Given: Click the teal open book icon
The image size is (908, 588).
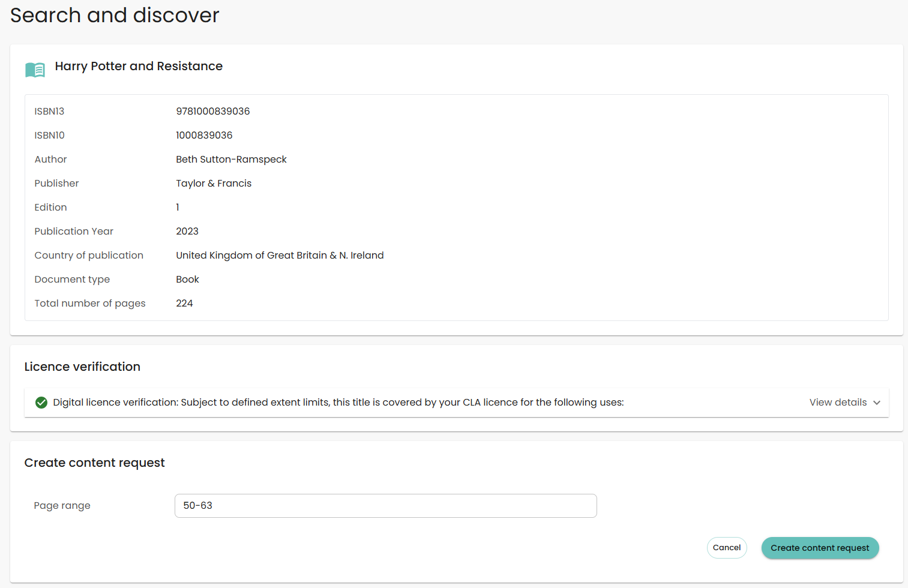Looking at the screenshot, I should tap(35, 70).
